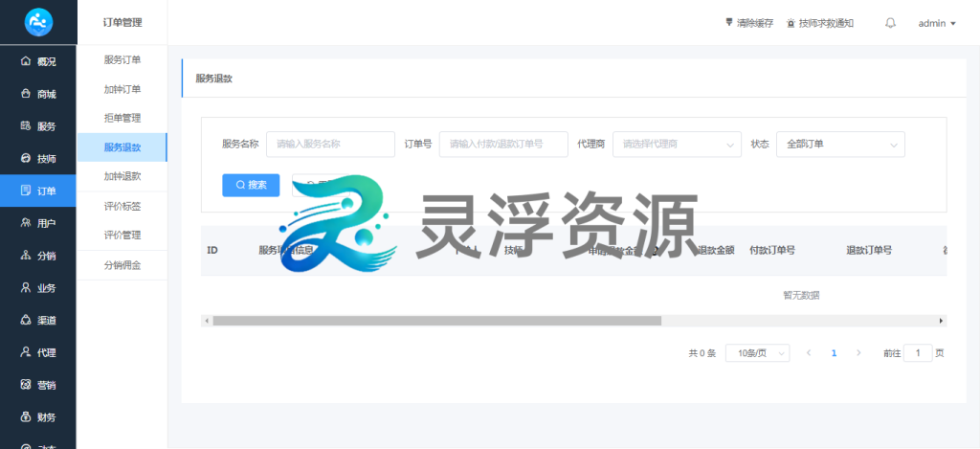Open 拒单管理 submenu item
Screen dimensions: 980x449
[x=122, y=118]
